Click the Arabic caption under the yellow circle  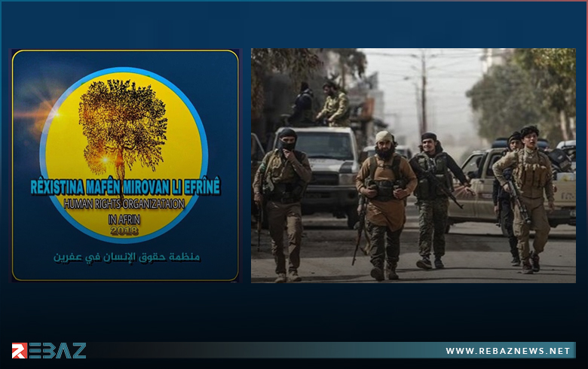coord(126,257)
